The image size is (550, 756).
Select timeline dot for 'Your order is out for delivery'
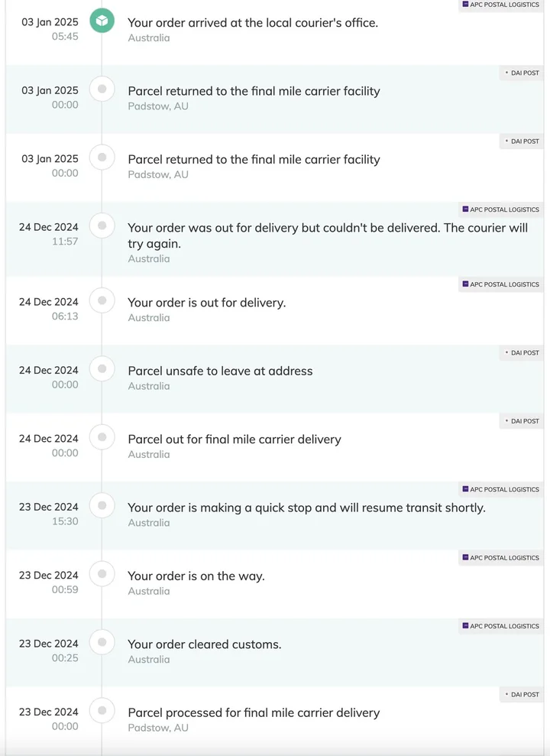[x=102, y=300]
